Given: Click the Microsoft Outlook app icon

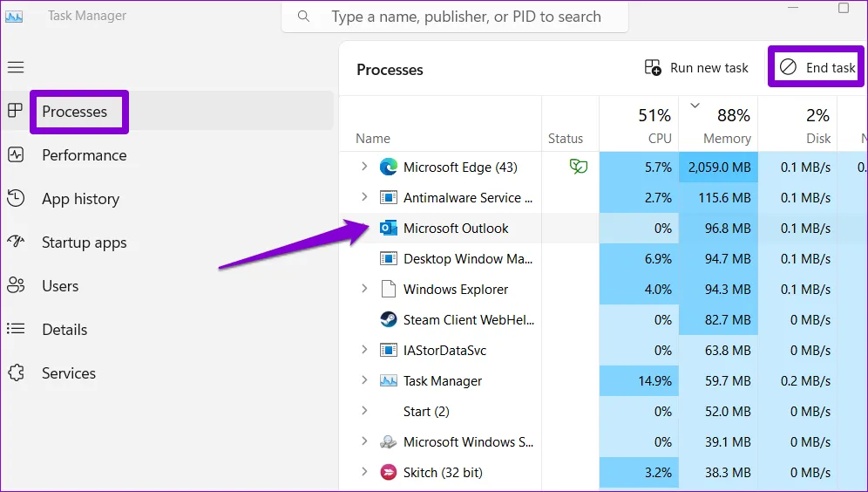Looking at the screenshot, I should pos(389,229).
